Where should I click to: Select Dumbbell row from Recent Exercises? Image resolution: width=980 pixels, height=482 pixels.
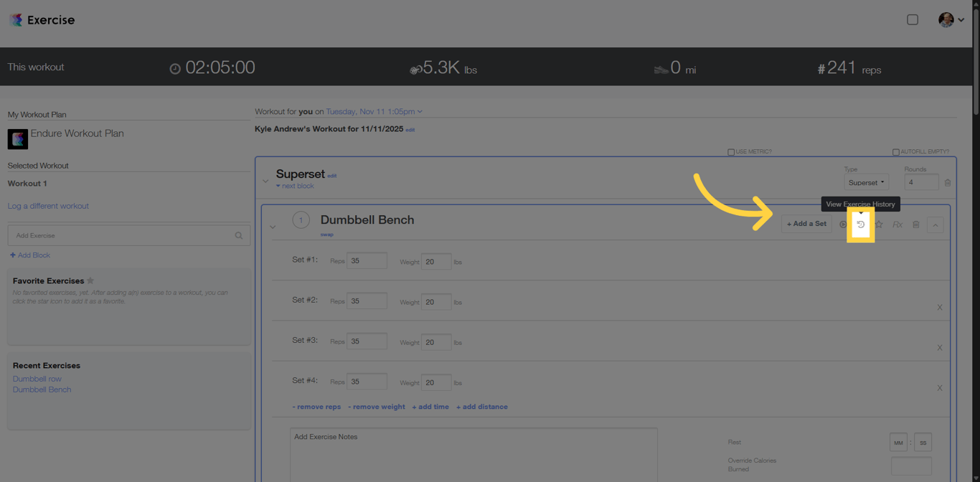[x=37, y=379]
